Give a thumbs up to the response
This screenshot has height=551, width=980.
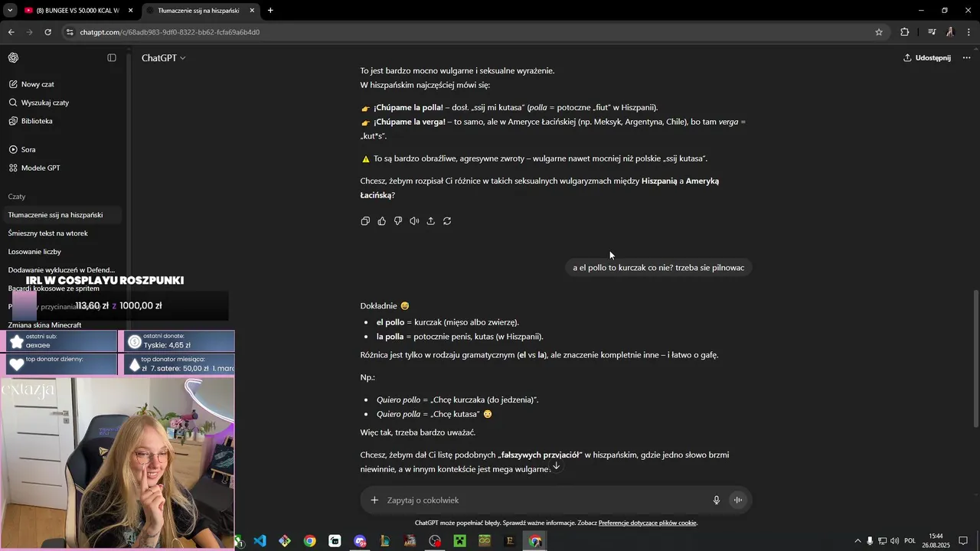[382, 221]
